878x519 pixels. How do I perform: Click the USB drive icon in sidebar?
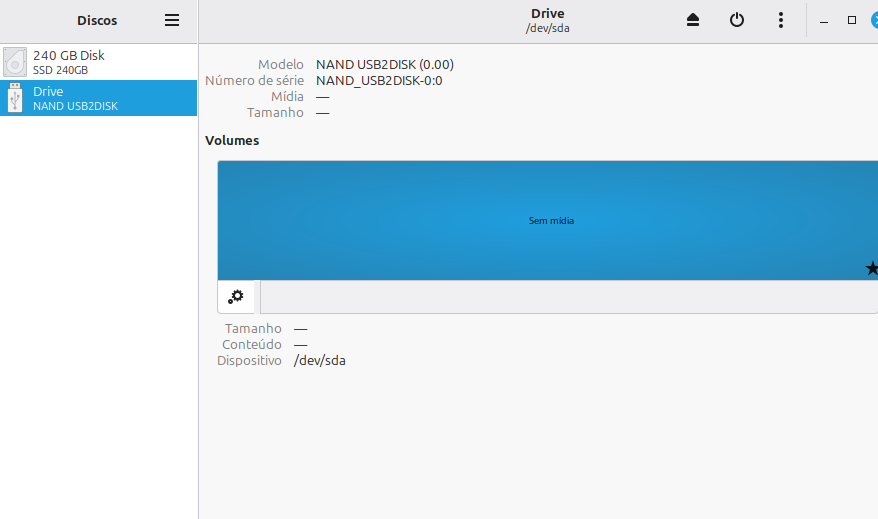tap(15, 98)
